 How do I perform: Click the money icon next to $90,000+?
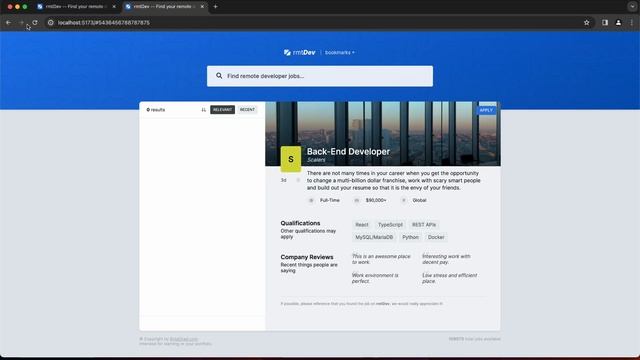click(x=357, y=200)
